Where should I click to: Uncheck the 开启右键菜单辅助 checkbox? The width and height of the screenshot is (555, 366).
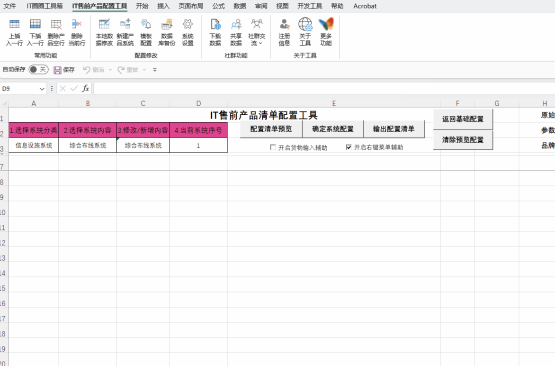tap(349, 147)
